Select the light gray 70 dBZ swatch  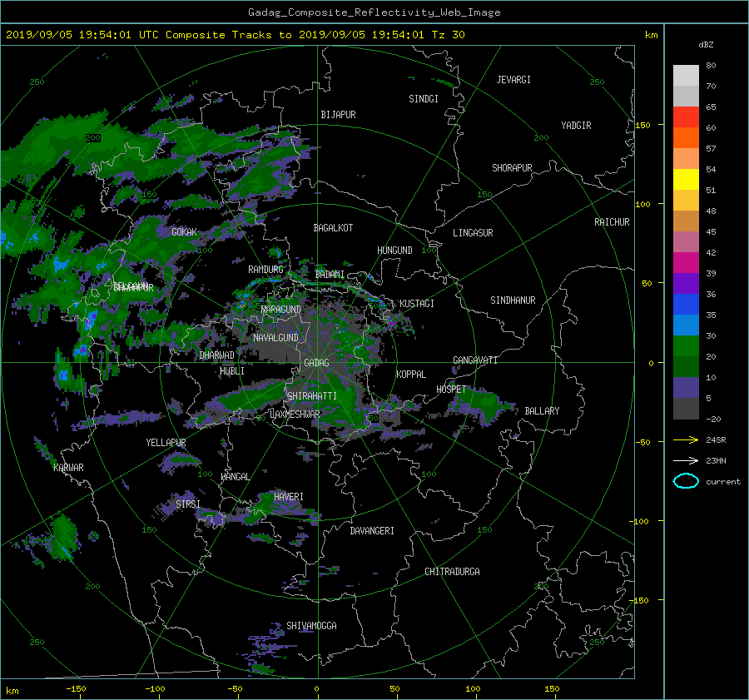click(x=686, y=76)
